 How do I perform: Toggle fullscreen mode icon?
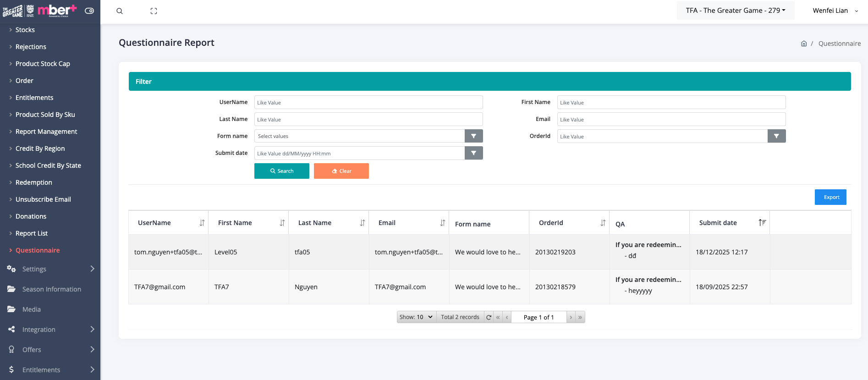pos(154,11)
